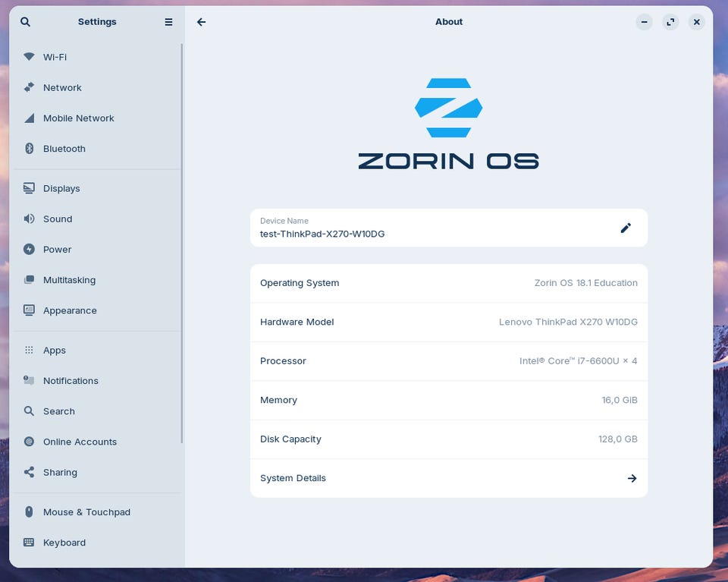Screen dimensions: 728x582
Task: Open System Details via the right arrow
Action: (632, 478)
